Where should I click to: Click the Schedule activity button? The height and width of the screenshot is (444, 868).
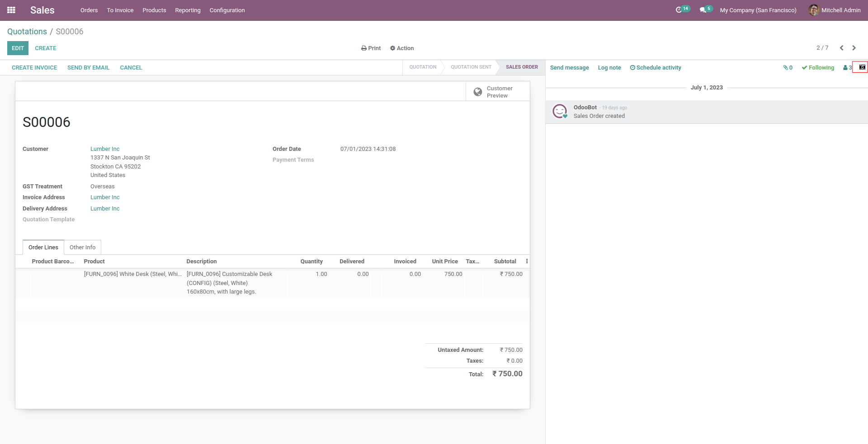click(x=656, y=68)
